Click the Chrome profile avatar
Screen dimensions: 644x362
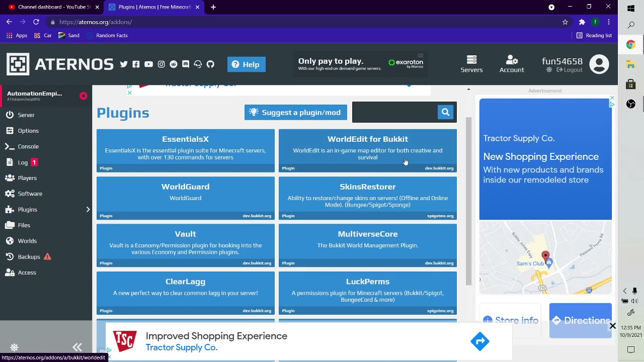595,22
